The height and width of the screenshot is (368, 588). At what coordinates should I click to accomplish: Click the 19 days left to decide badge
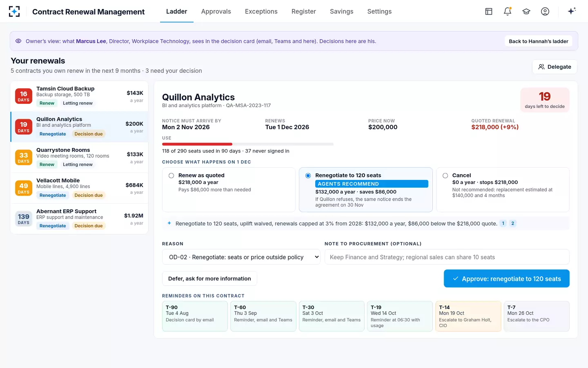click(x=545, y=100)
